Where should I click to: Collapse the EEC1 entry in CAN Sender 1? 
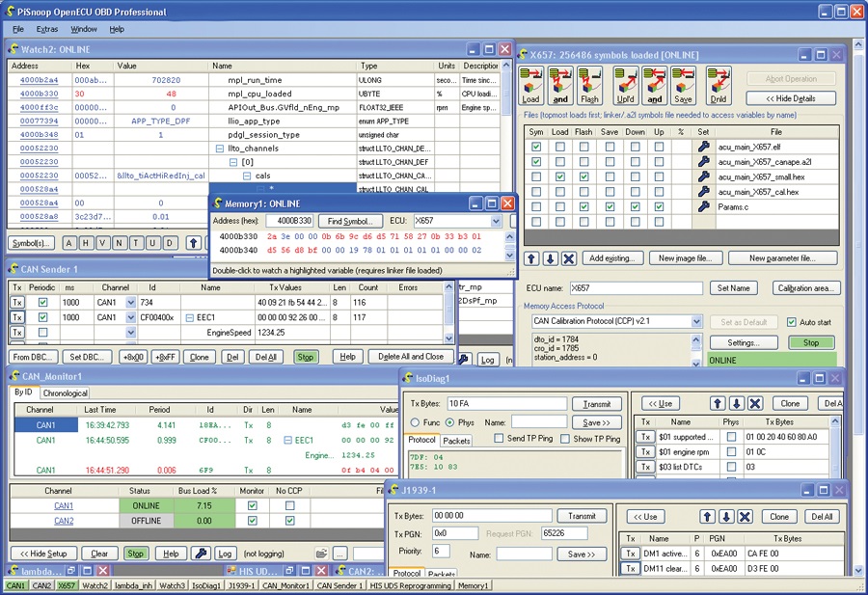(x=189, y=317)
